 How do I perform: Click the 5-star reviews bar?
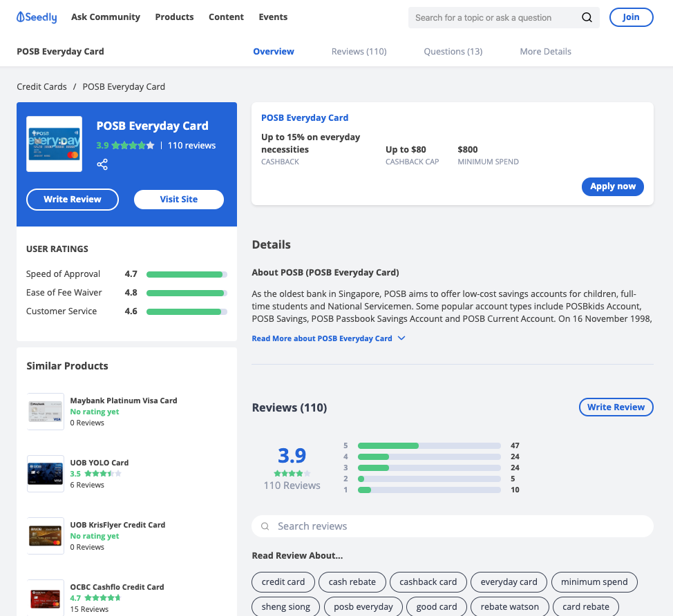[429, 445]
